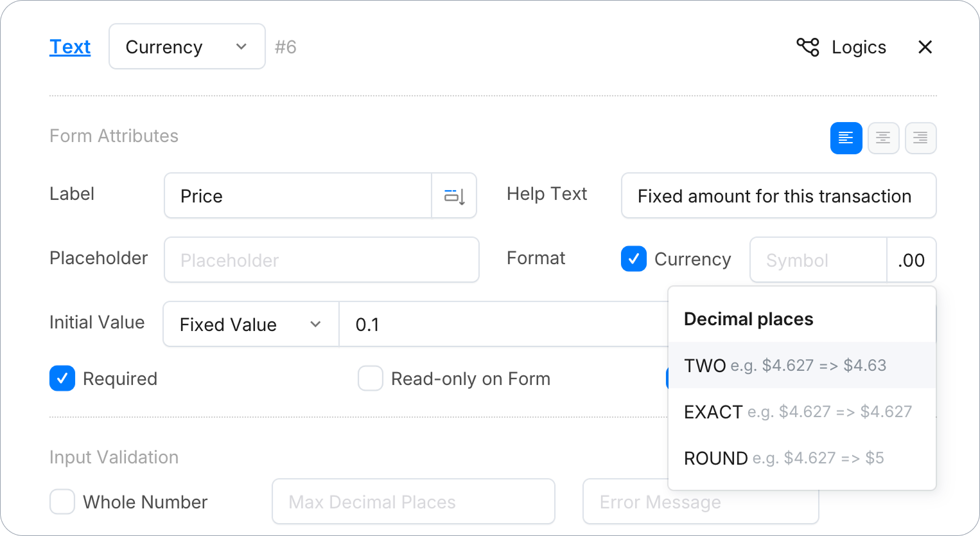Click the Error Message input field
The image size is (980, 536).
pos(701,502)
